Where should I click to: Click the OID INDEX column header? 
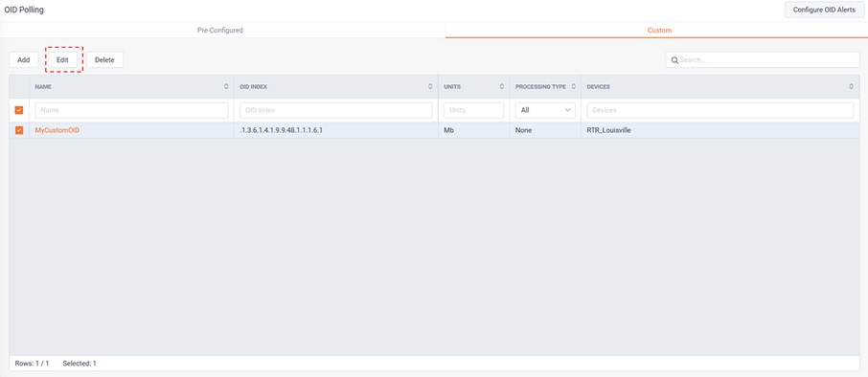pyautogui.click(x=254, y=87)
